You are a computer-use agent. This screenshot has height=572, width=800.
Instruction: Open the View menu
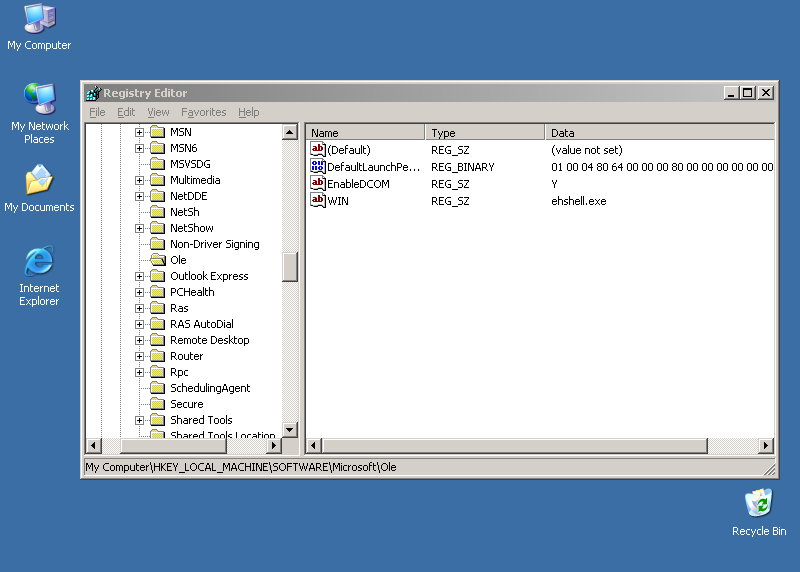click(x=158, y=112)
